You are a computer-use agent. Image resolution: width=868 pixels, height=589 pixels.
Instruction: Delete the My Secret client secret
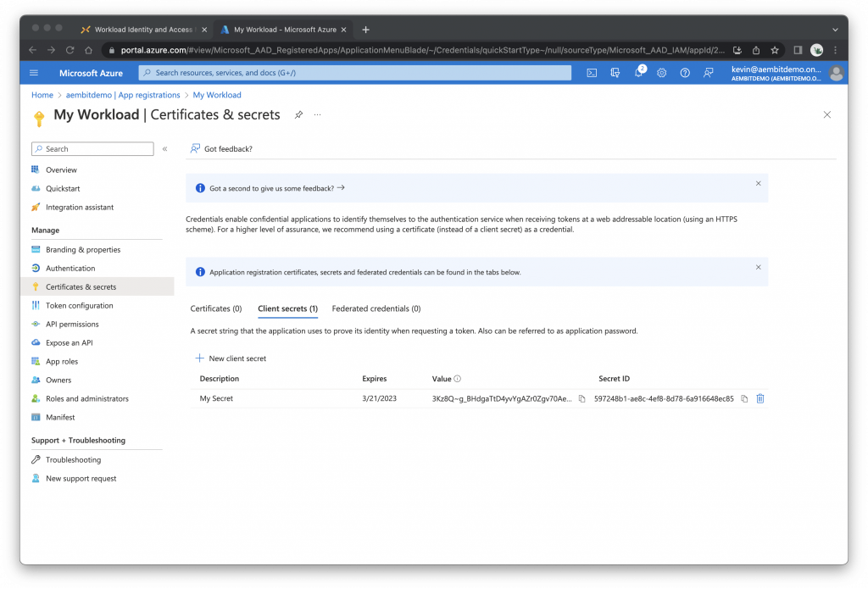760,398
